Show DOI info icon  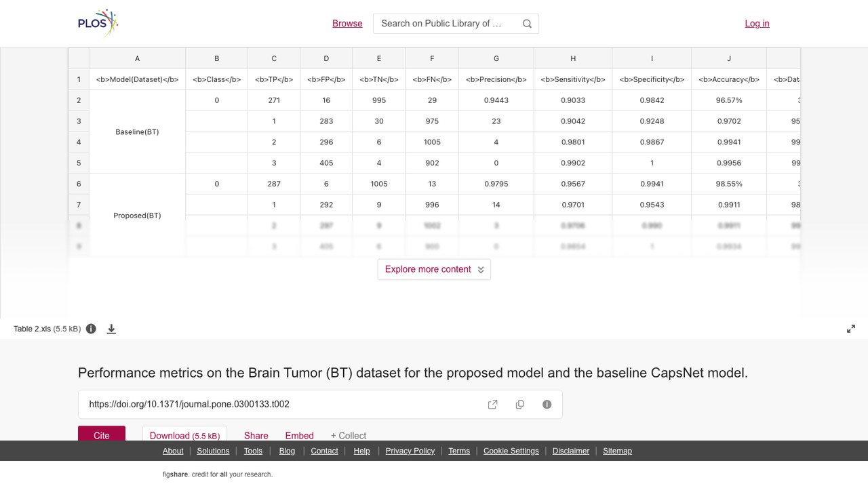pos(547,405)
